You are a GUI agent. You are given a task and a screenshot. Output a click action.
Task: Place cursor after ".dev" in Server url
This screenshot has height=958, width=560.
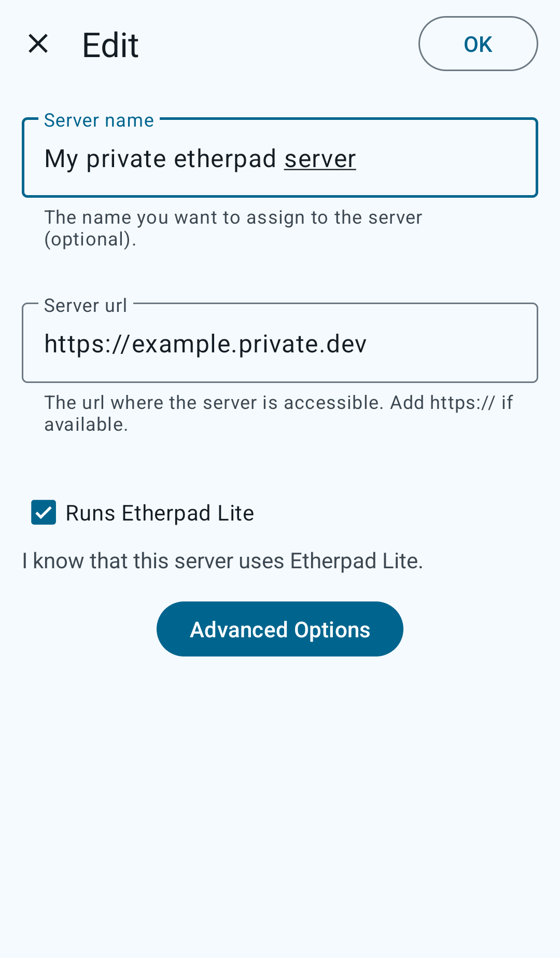point(367,344)
